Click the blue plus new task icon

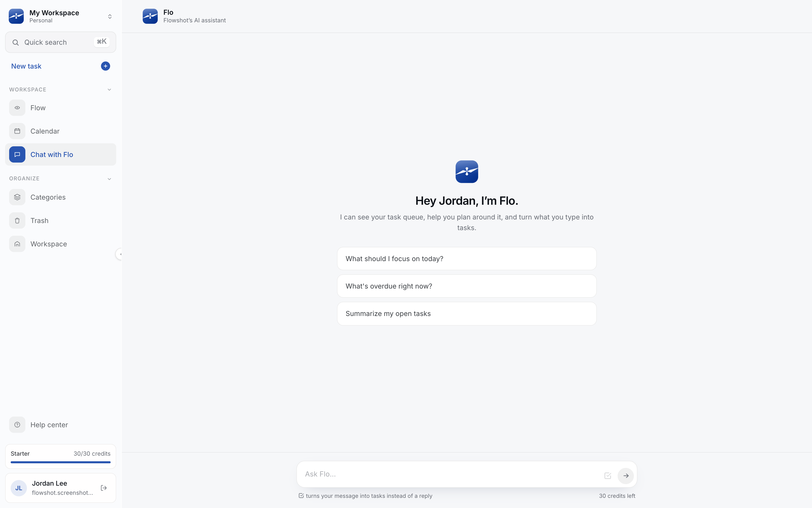pos(105,66)
